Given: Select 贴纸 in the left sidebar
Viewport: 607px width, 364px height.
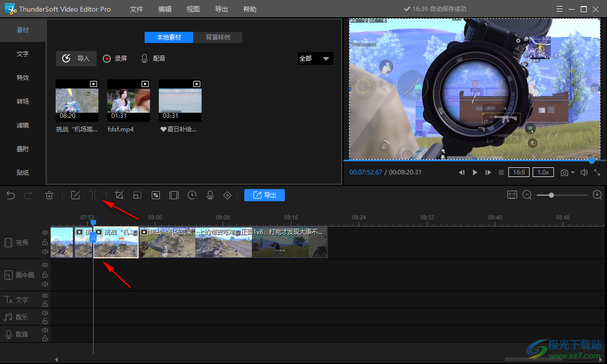Looking at the screenshot, I should tap(23, 173).
